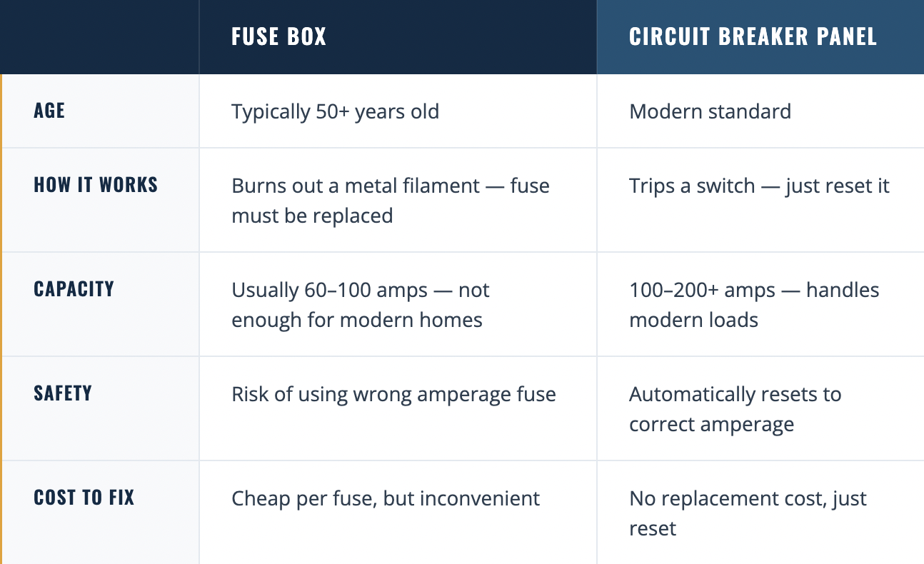Click the "Typically 50+ years old" cell

pos(335,112)
